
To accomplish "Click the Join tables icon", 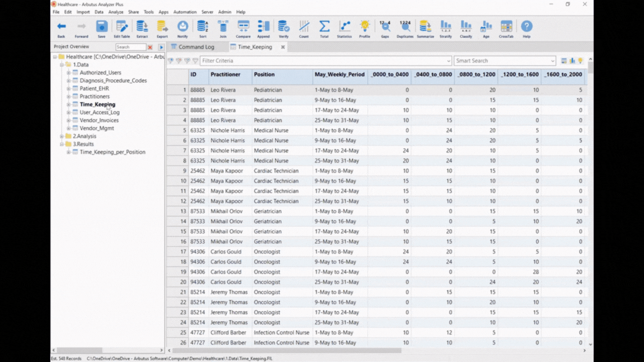I will [x=223, y=29].
